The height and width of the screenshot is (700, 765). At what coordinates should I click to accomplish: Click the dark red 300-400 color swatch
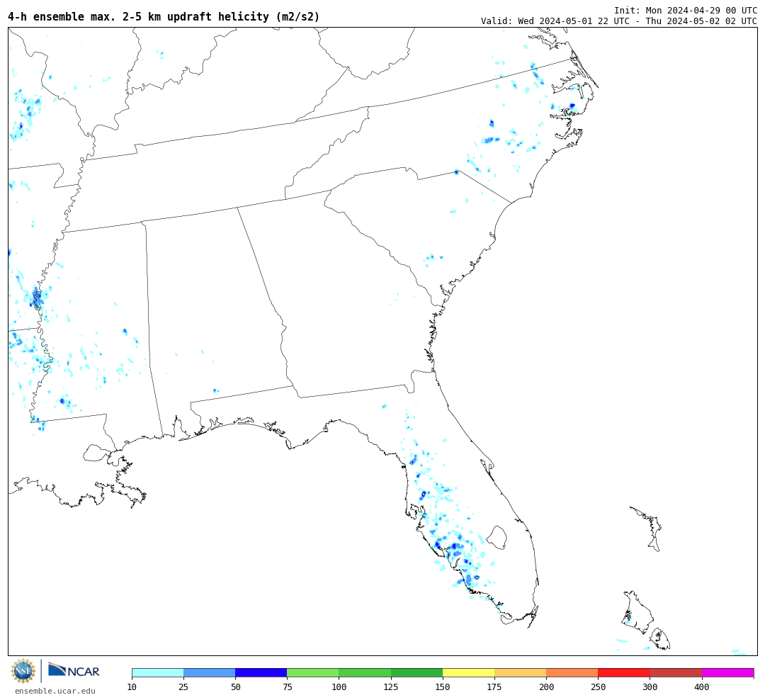[676, 673]
